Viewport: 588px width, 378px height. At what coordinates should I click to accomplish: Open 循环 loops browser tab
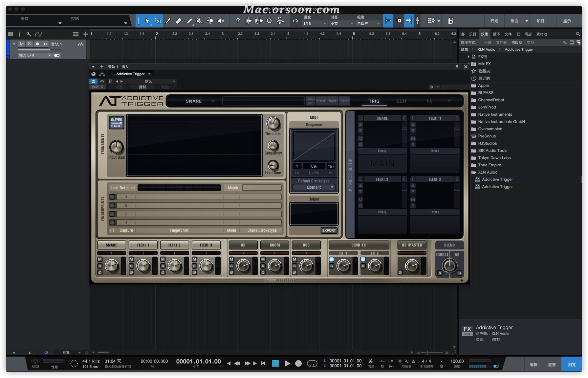point(496,34)
